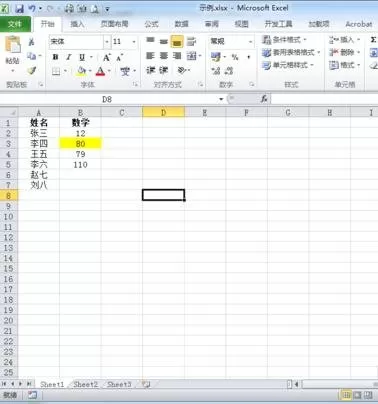Switch to Sheet2 worksheet tab

86,384
